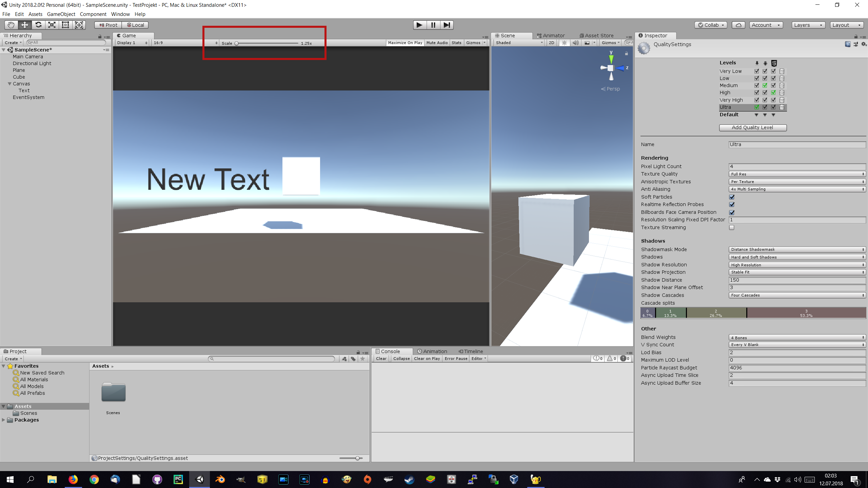Open the Shadow Resolution dropdown
The image size is (868, 488).
tap(796, 265)
